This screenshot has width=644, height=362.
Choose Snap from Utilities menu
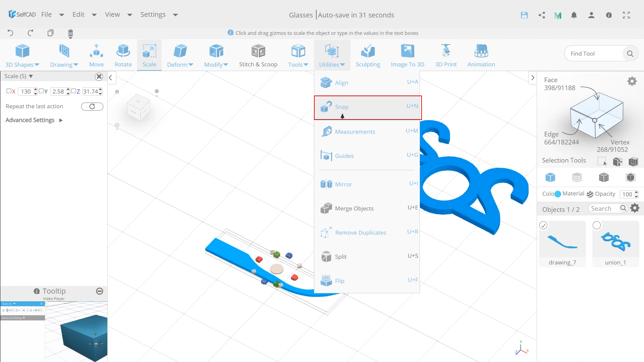(367, 107)
